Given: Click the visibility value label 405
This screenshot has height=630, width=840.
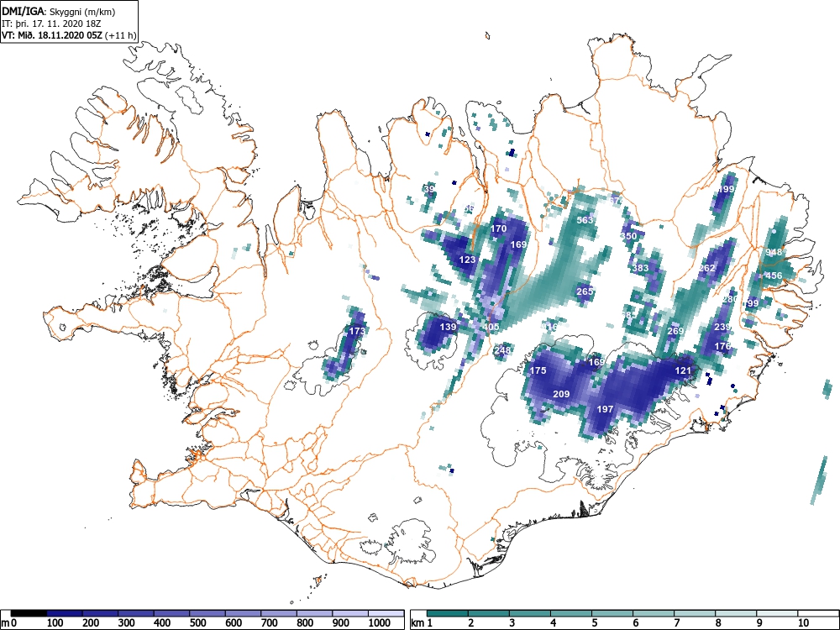Looking at the screenshot, I should [x=491, y=327].
